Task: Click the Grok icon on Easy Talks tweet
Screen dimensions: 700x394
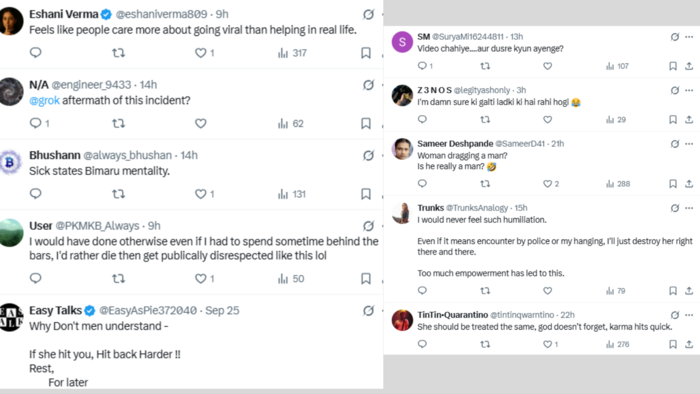Action: tap(368, 311)
